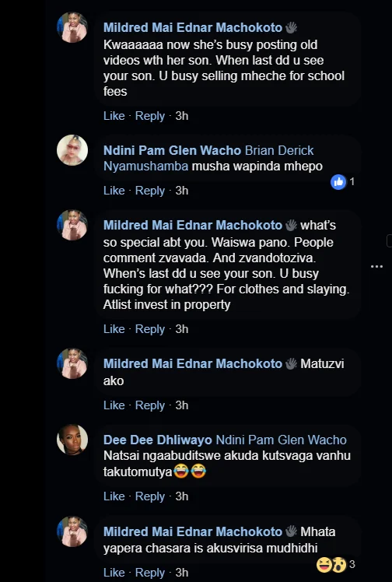
Task: Open the laughing and wow reactions on the last comment
Action: point(331,565)
